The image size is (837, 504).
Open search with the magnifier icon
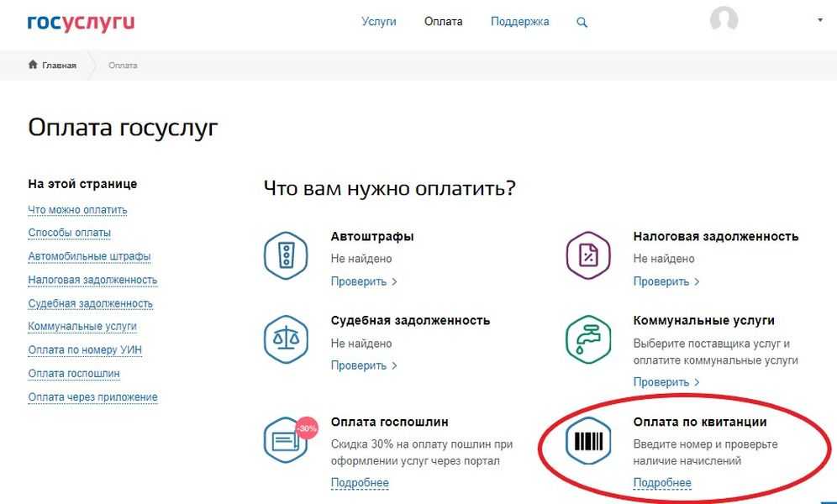click(582, 23)
